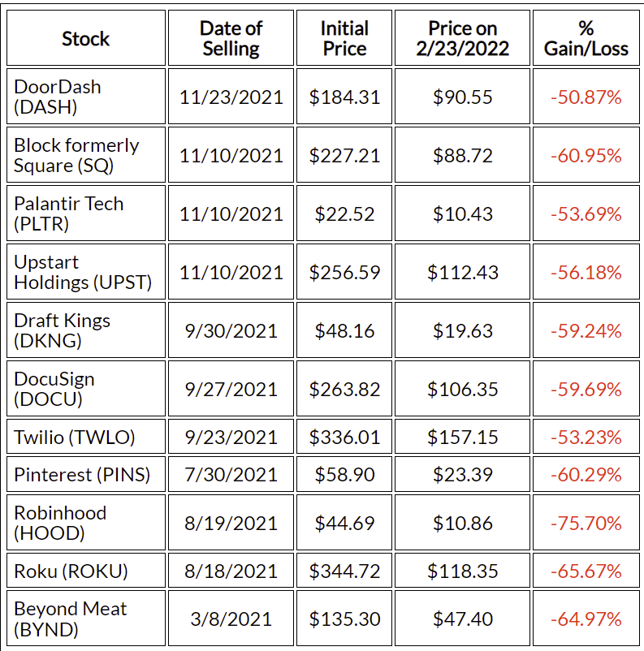Select the DocuSign (DOCU) stock cell
Viewport: 644px width, 651px height.
click(85, 389)
